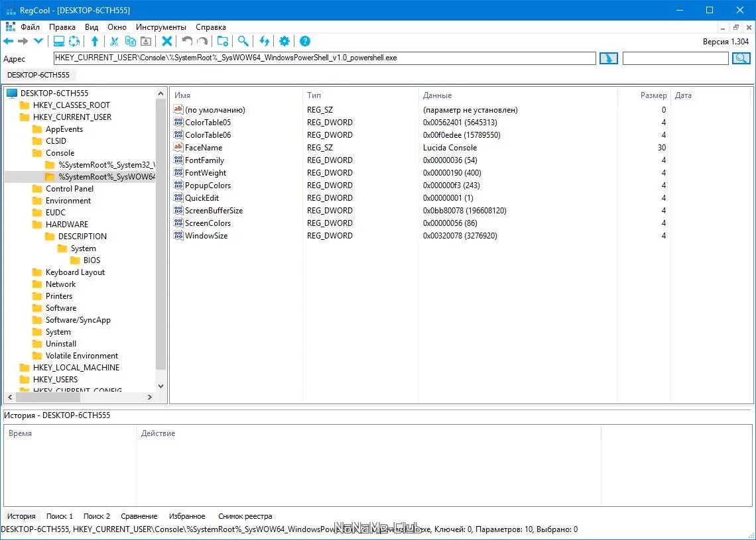The height and width of the screenshot is (540, 756).
Task: Click the blue X delete icon
Action: tap(167, 42)
